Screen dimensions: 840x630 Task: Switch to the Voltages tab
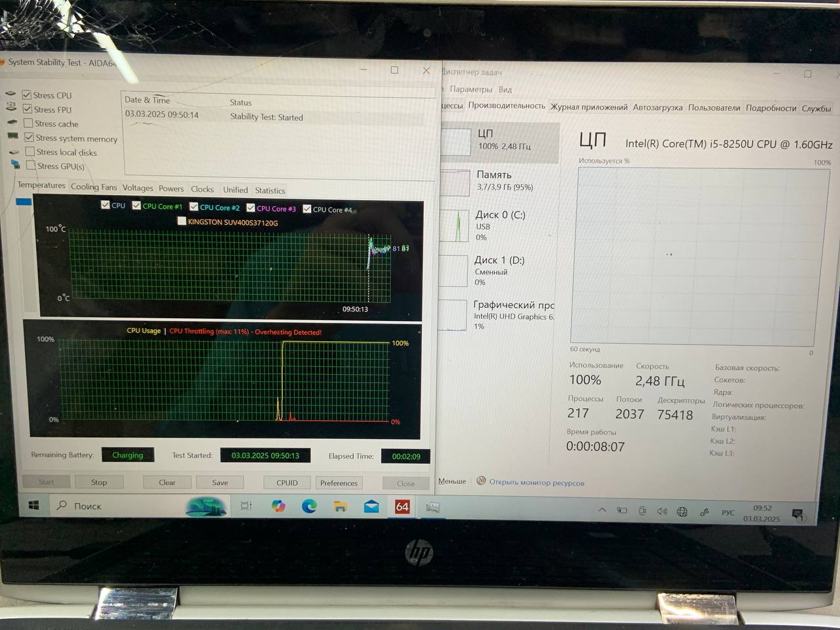[138, 188]
